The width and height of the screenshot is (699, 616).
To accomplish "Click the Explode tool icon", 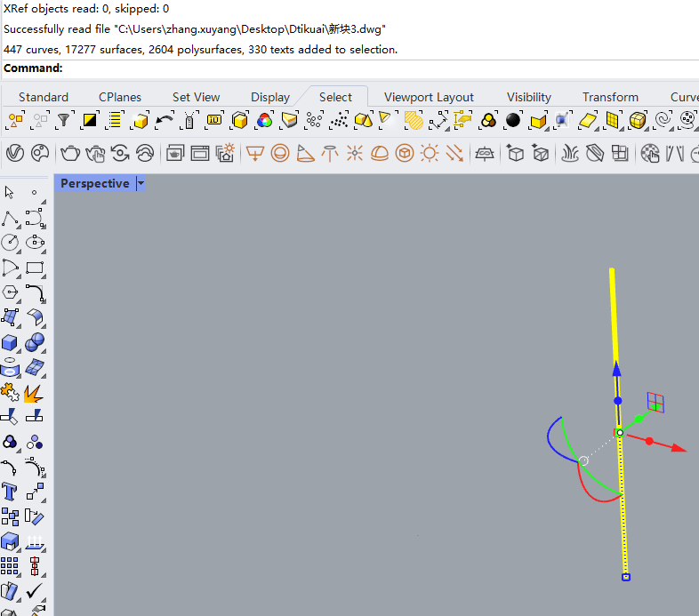I will pos(34,393).
